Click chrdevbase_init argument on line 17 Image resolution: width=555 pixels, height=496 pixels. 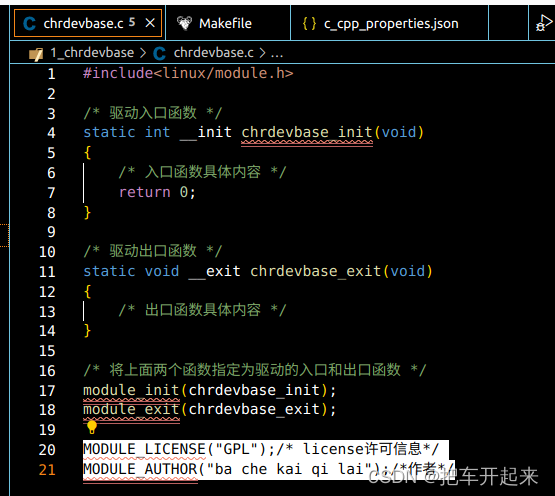(254, 390)
